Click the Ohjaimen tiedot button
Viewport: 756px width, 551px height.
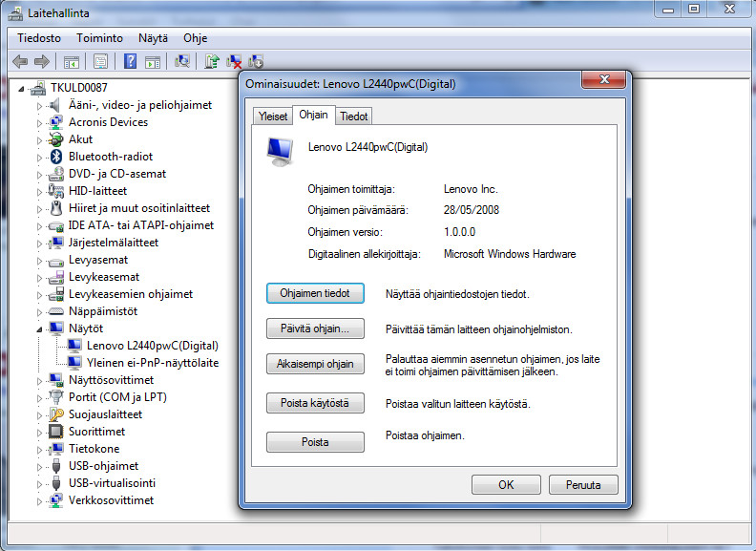315,293
